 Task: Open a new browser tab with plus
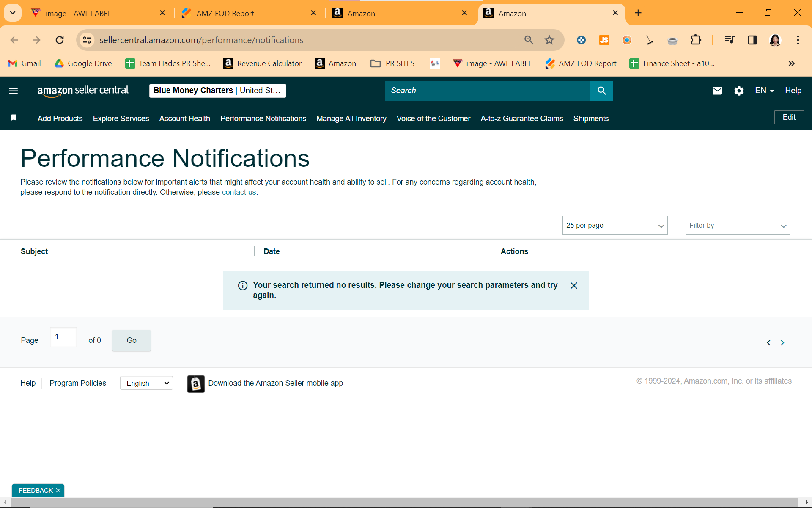tap(638, 13)
